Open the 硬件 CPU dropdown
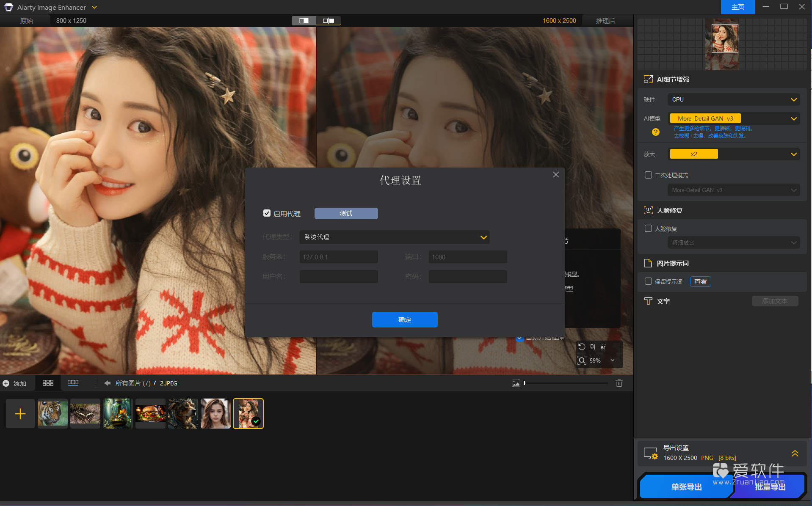The height and width of the screenshot is (506, 812). tap(734, 99)
